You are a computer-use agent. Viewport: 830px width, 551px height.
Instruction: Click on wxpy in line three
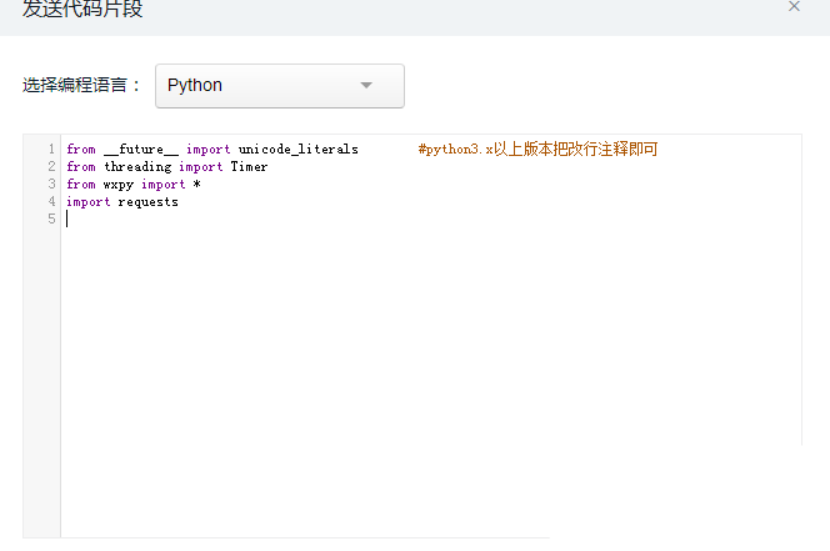(x=118, y=185)
